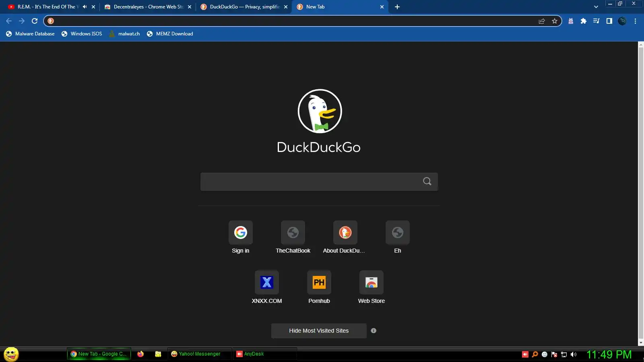This screenshot has width=644, height=362.
Task: Close the Decentraleyes tab
Action: point(190,7)
